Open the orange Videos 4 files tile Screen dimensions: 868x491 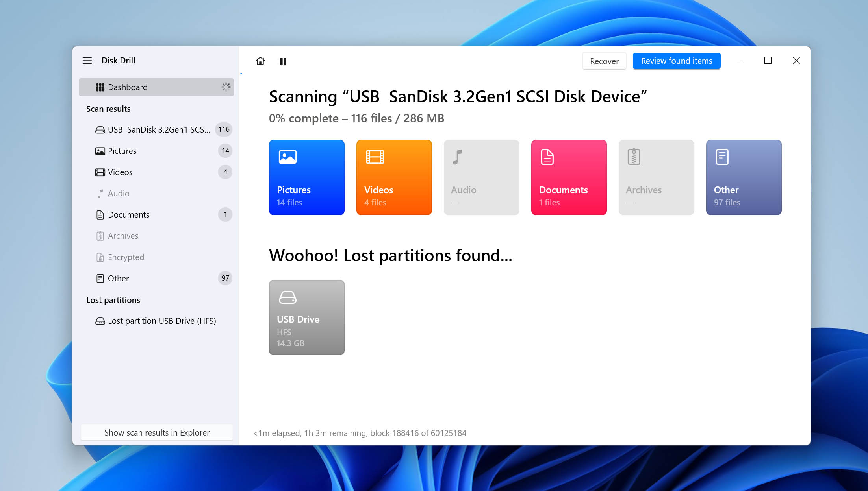pyautogui.click(x=394, y=177)
